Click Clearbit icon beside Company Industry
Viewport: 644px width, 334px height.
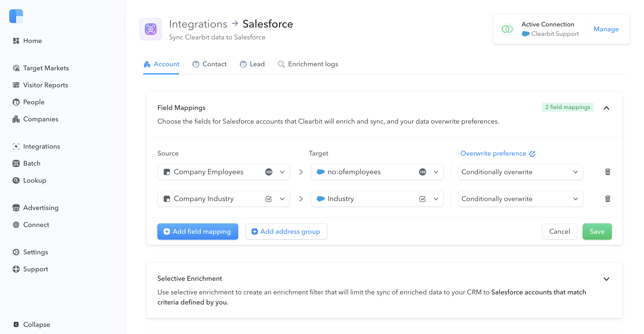tap(167, 199)
